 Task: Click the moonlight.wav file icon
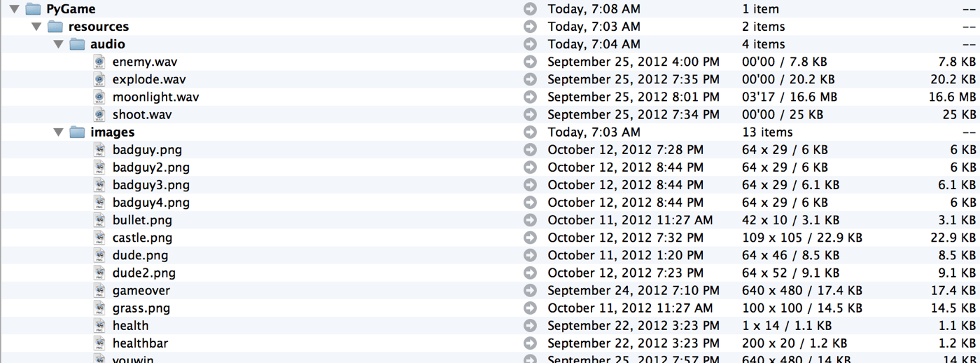coord(100,97)
